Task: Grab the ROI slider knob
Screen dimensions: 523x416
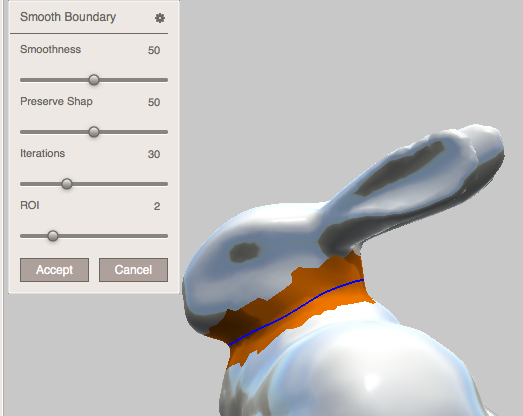Action: [53, 236]
